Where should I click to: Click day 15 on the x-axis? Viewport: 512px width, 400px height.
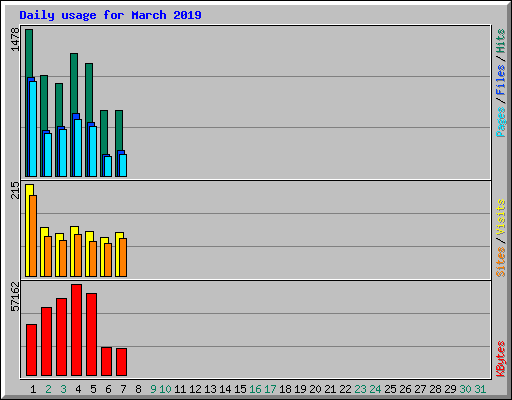[240, 389]
